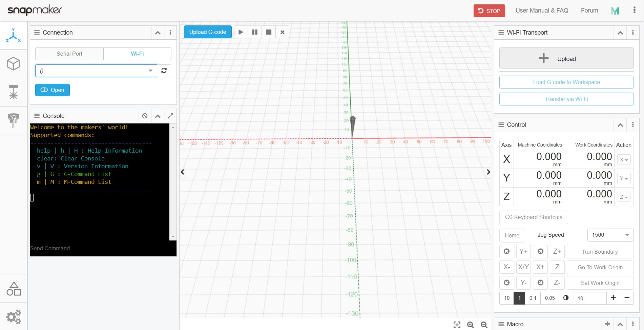Expand the Console to fullscreen

170,116
